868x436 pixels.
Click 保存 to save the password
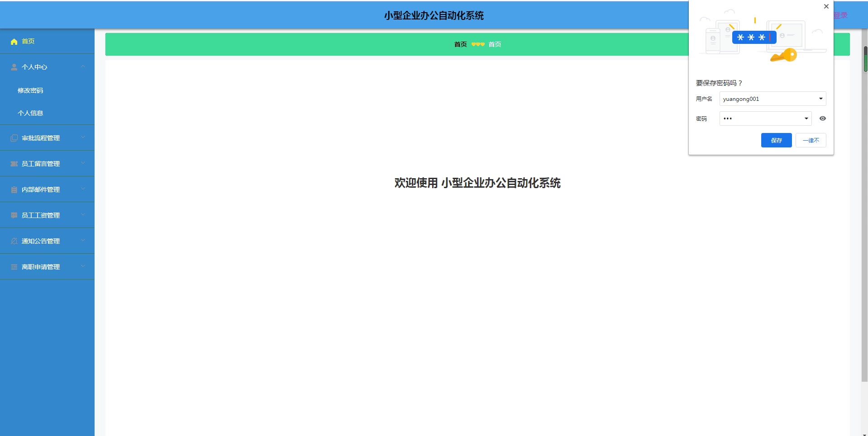776,140
